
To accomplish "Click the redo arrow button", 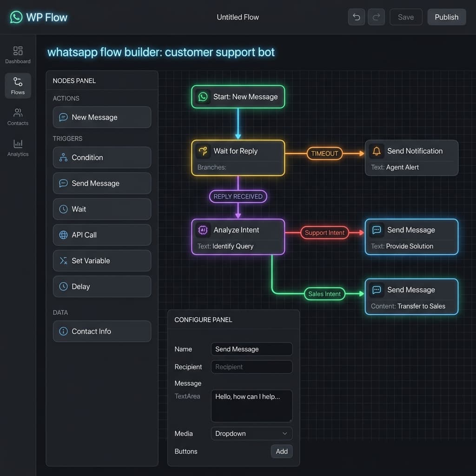I will click(376, 17).
